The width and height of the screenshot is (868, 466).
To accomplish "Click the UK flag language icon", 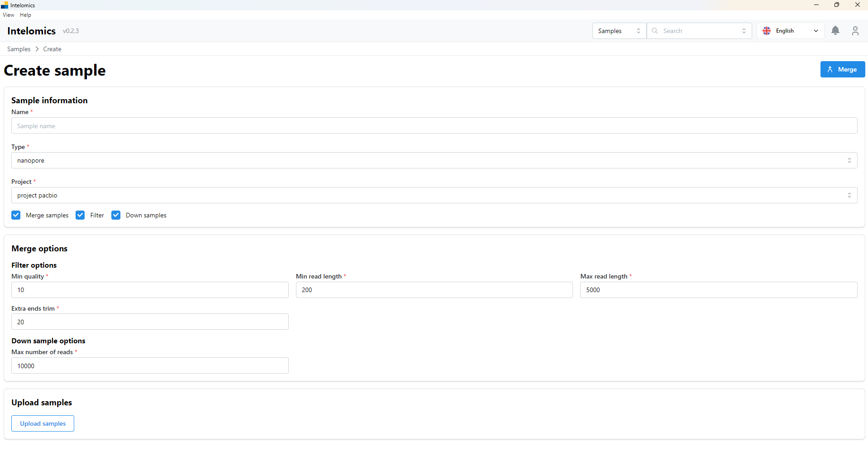I will pyautogui.click(x=767, y=31).
